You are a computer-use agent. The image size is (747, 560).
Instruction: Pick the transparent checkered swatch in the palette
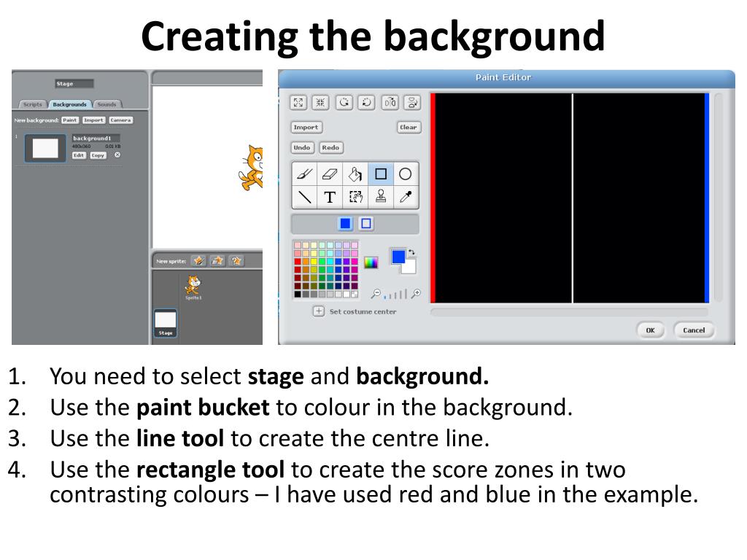[x=355, y=295]
